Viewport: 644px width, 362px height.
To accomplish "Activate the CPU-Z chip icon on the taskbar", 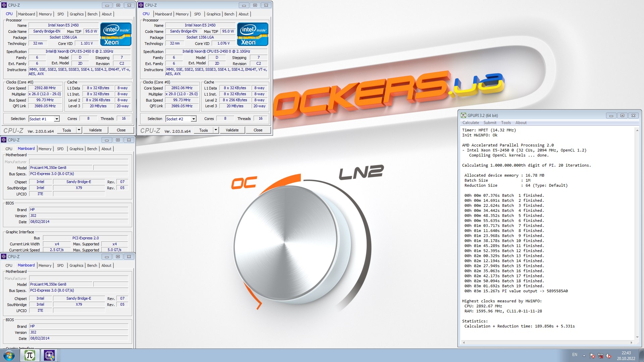I will point(49,355).
